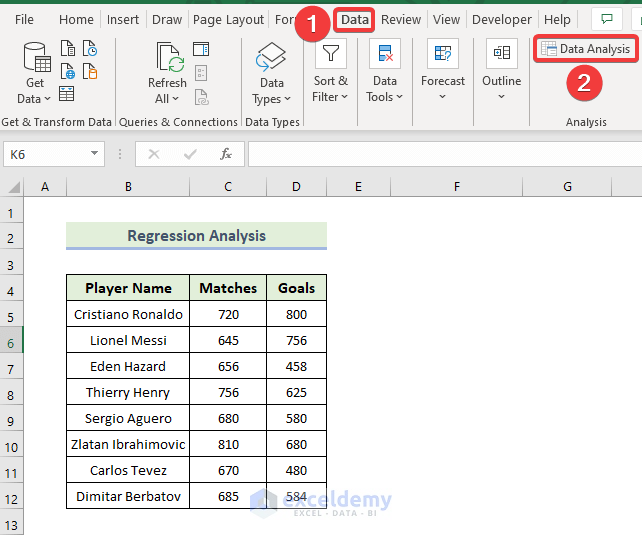Open the Developer tab
Image resolution: width=642 pixels, height=535 pixels.
[502, 19]
